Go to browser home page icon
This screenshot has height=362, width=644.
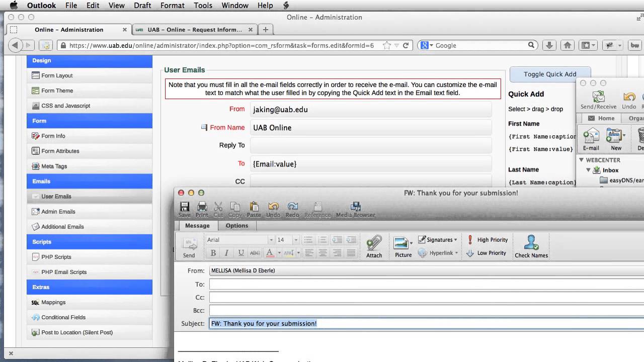click(x=567, y=45)
